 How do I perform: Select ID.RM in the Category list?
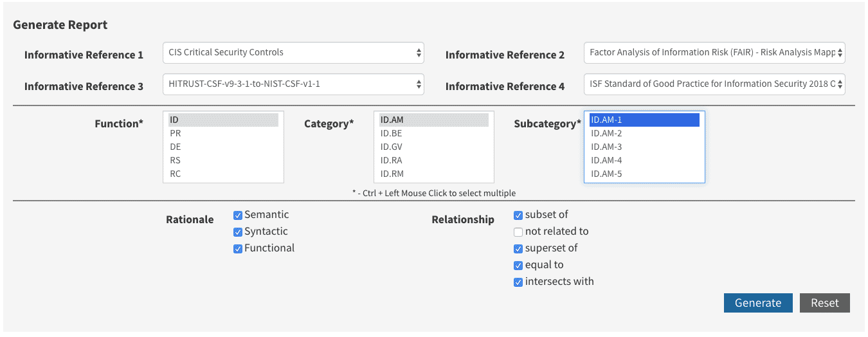point(433,174)
